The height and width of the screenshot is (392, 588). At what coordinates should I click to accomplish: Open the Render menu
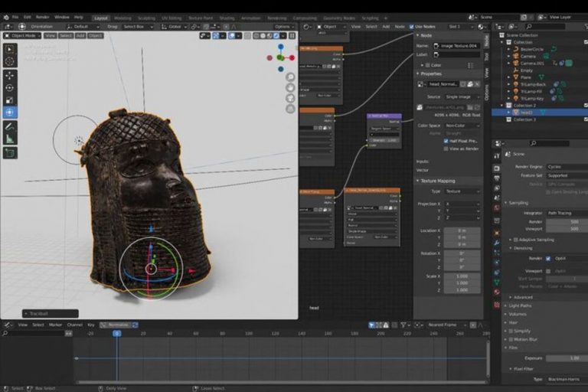42,18
